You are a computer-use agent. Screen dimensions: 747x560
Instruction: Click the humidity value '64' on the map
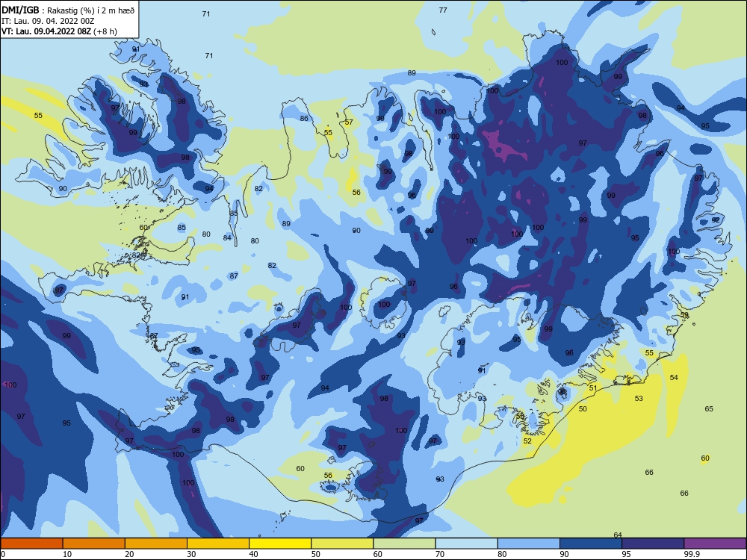(x=618, y=535)
